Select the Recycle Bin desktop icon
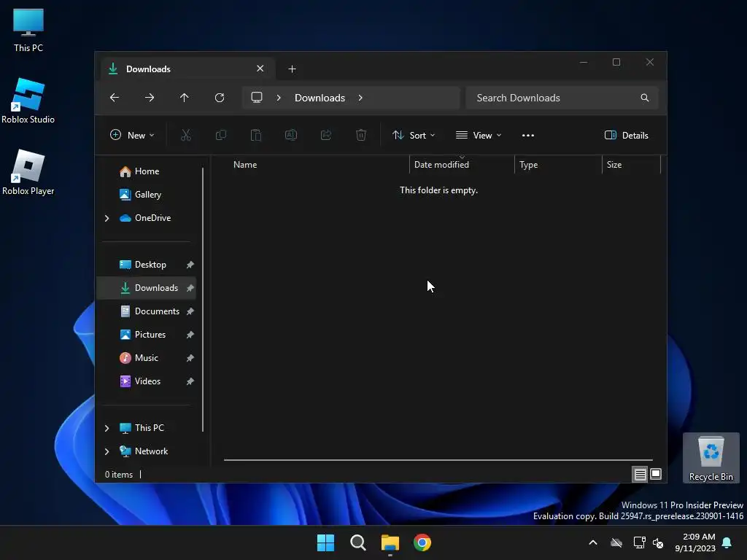The image size is (747, 560). click(711, 458)
